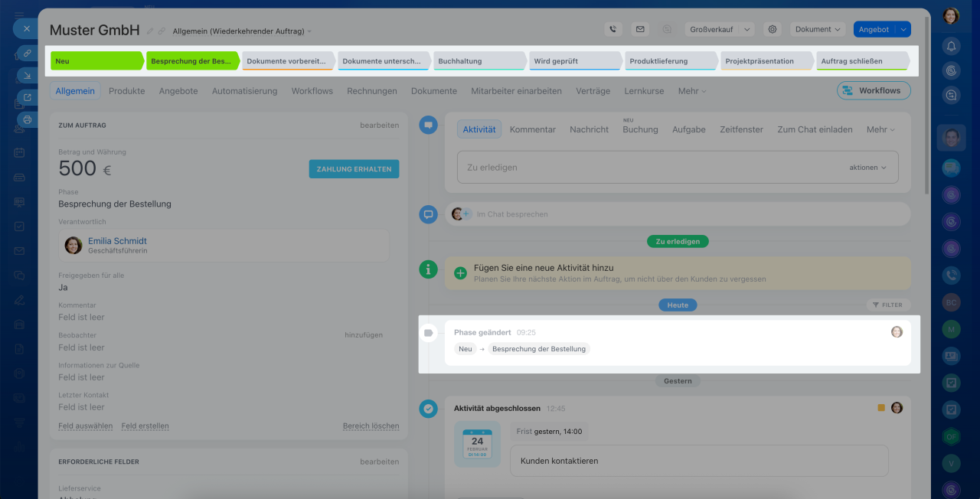Expand the Dokument dropdown
980x499 pixels.
[x=818, y=29]
